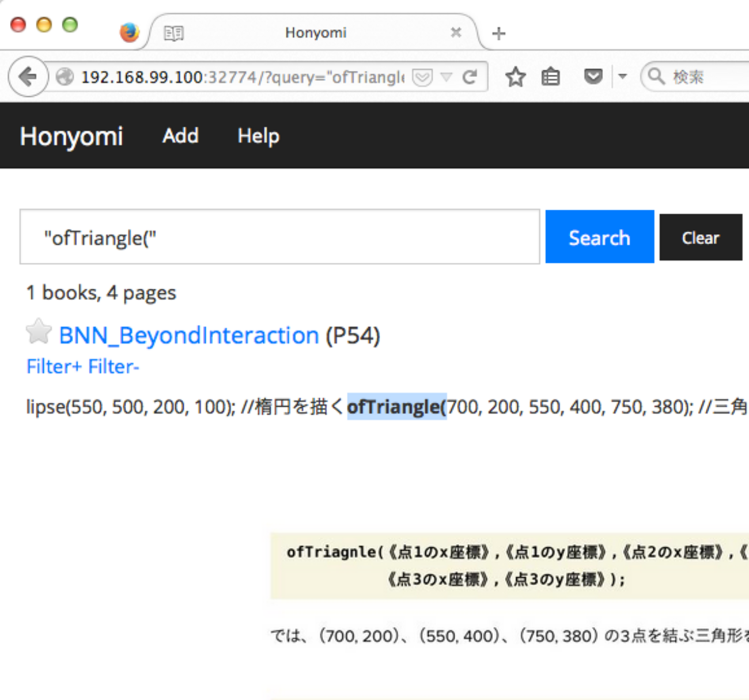The width and height of the screenshot is (749, 700).
Task: Click the Filter- link
Action: click(114, 366)
